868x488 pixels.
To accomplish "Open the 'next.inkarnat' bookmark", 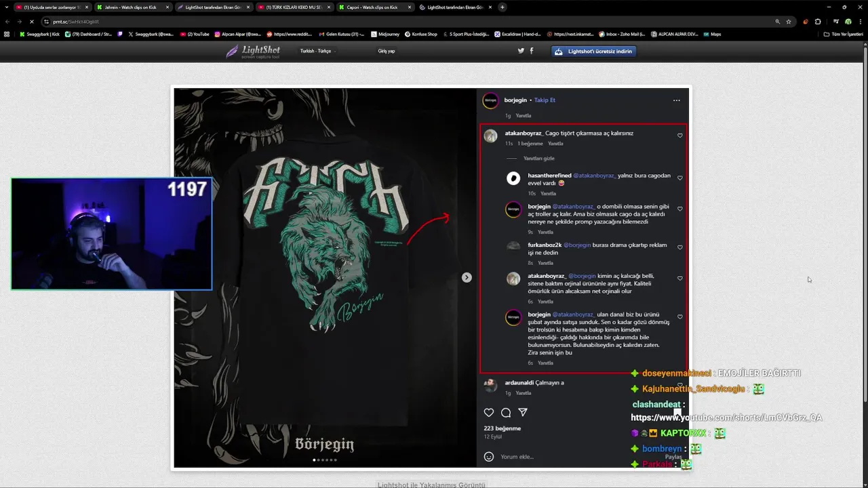I will pos(572,34).
